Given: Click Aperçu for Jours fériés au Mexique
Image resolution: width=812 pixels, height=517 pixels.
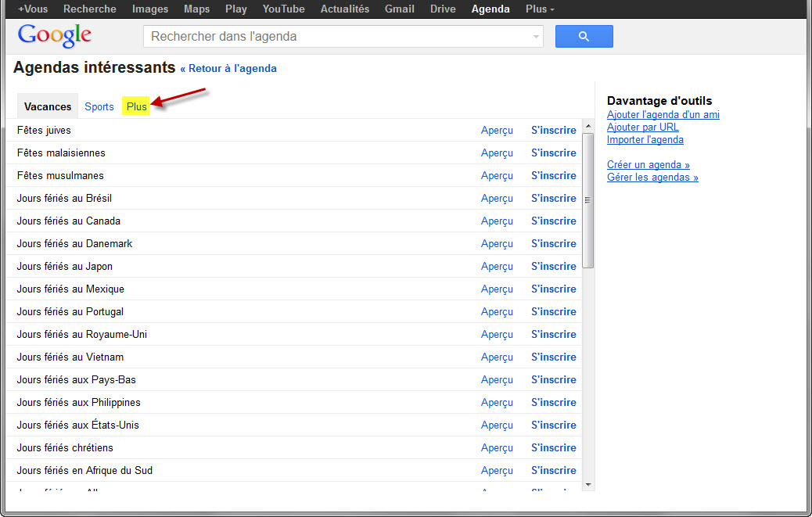Looking at the screenshot, I should tap(498, 290).
